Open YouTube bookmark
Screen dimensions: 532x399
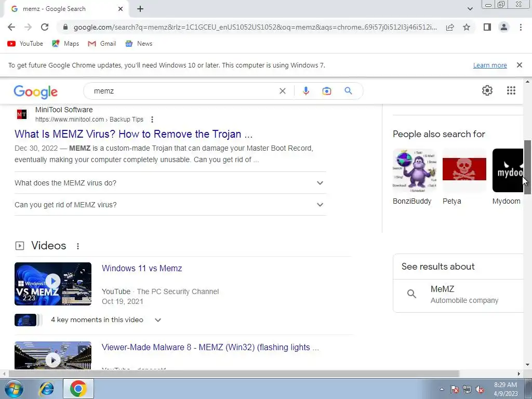(25, 44)
